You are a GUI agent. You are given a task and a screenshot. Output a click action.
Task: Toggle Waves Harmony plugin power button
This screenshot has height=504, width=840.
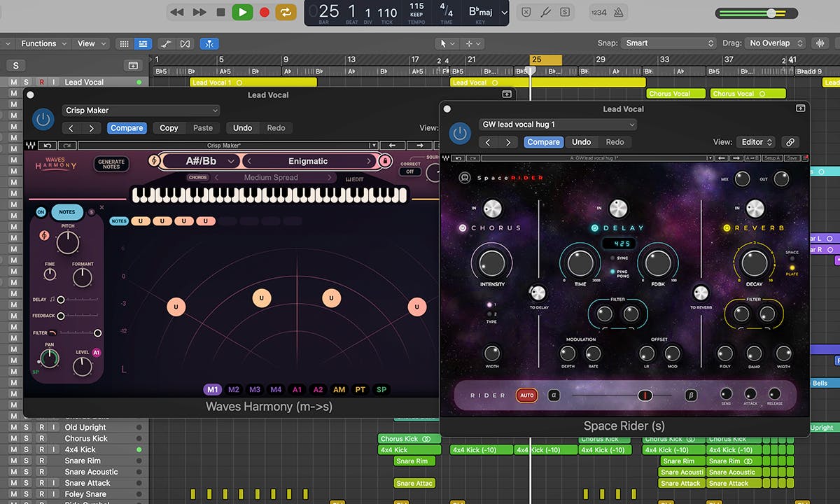coord(43,119)
